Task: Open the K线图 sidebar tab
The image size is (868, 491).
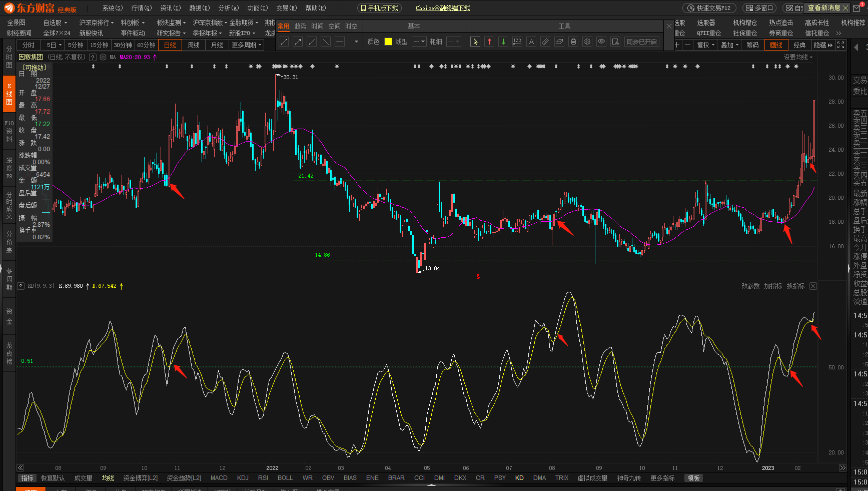Action: tap(9, 94)
